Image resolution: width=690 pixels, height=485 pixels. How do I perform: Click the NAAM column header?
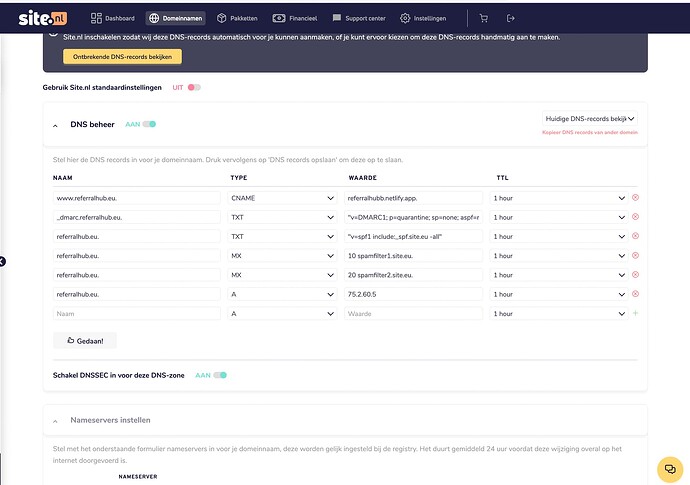coord(62,178)
